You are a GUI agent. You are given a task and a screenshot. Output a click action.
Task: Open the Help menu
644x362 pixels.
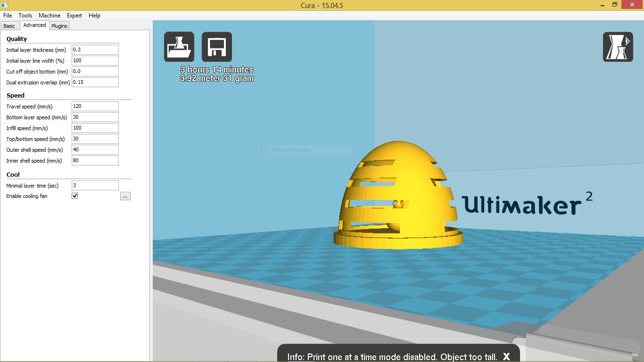click(94, 16)
